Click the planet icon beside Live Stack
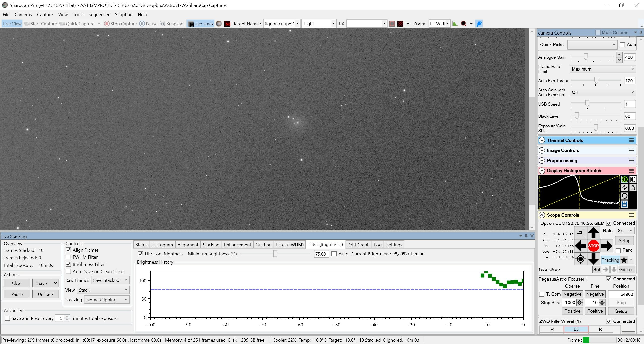 pos(219,24)
